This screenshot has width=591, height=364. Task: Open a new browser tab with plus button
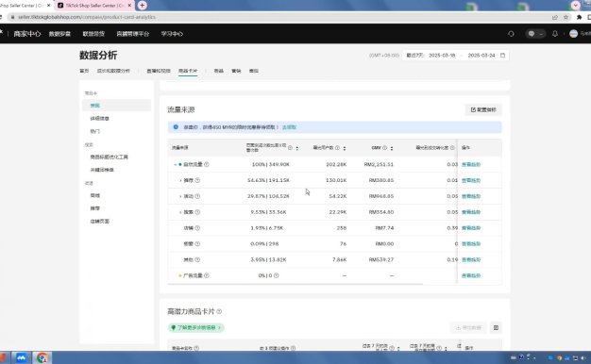(143, 6)
